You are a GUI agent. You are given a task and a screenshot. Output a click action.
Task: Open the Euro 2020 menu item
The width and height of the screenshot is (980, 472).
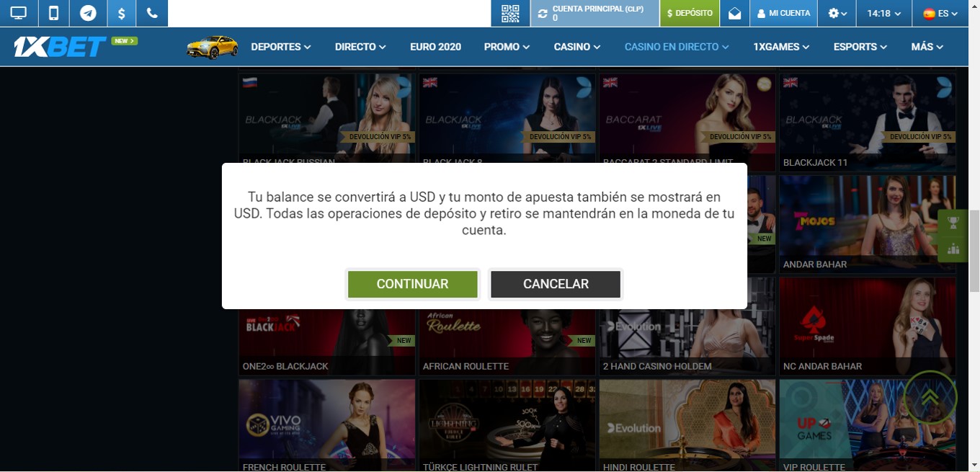(435, 47)
